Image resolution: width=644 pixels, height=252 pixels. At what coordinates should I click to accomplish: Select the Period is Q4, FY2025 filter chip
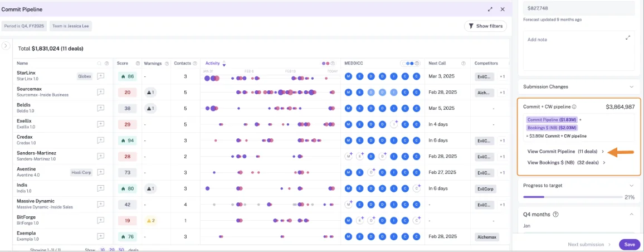coord(24,26)
